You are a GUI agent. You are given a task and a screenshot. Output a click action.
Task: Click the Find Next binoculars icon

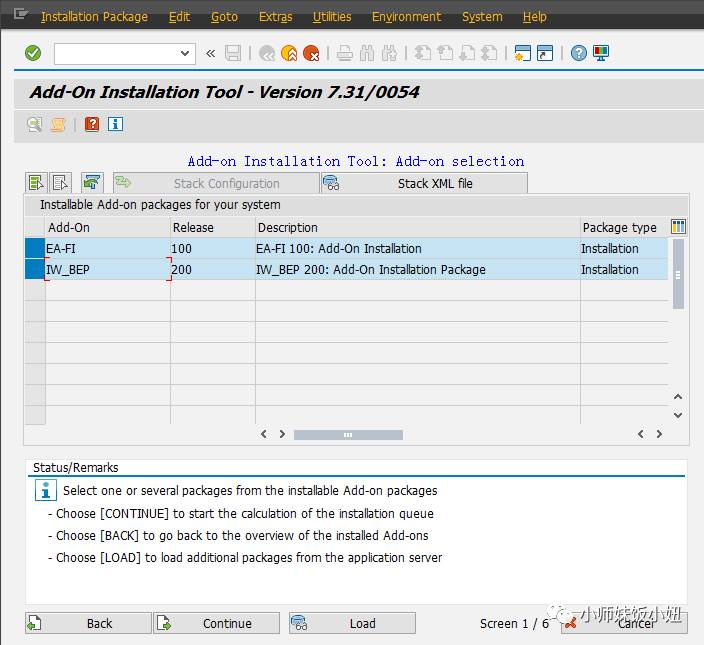(389, 53)
